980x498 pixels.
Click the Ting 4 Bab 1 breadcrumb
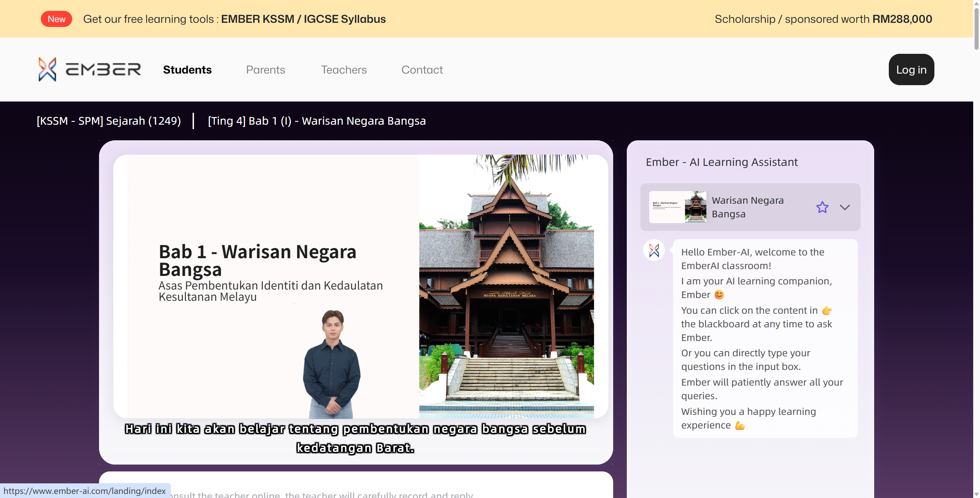point(316,121)
